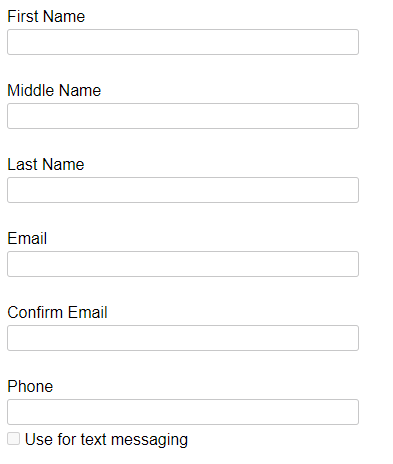
Task: Place cursor in box above text messaging checkbox
Action: [x=183, y=412]
